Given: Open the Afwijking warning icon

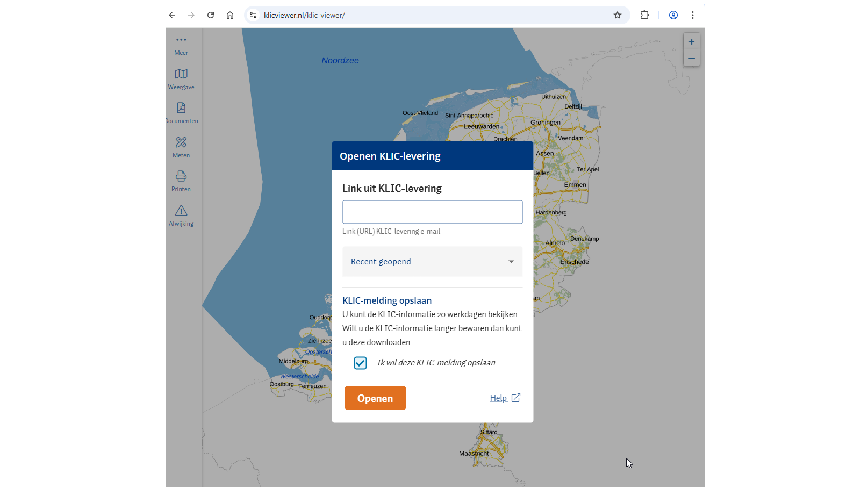Looking at the screenshot, I should pyautogui.click(x=181, y=211).
